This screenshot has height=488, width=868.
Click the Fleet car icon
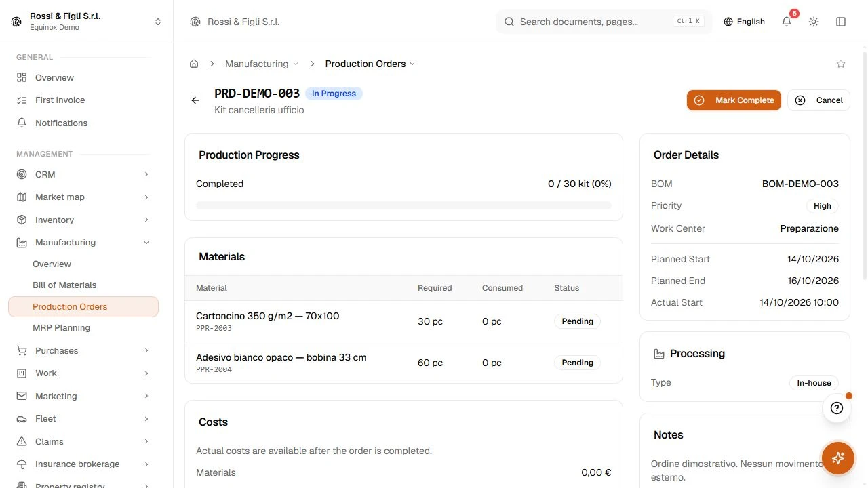click(x=22, y=419)
